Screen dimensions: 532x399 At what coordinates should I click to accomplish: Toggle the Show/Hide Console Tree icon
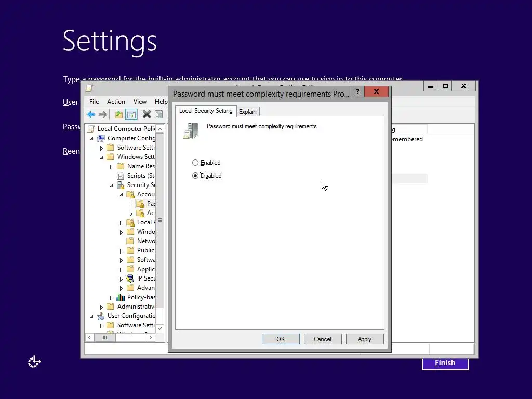click(131, 115)
